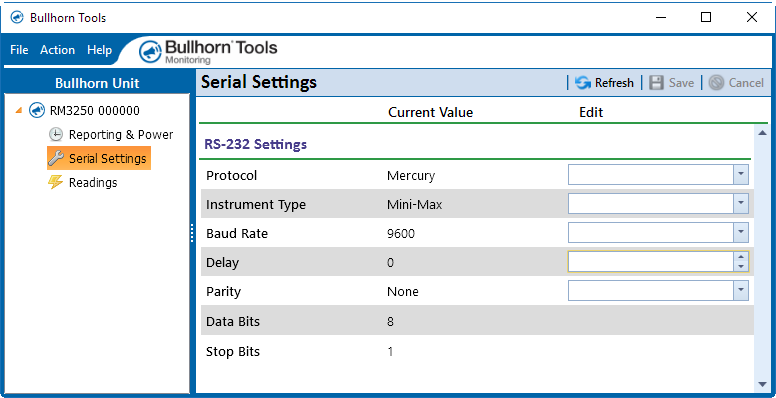Click the Save floppy disk icon
The width and height of the screenshot is (776, 398).
tap(656, 83)
